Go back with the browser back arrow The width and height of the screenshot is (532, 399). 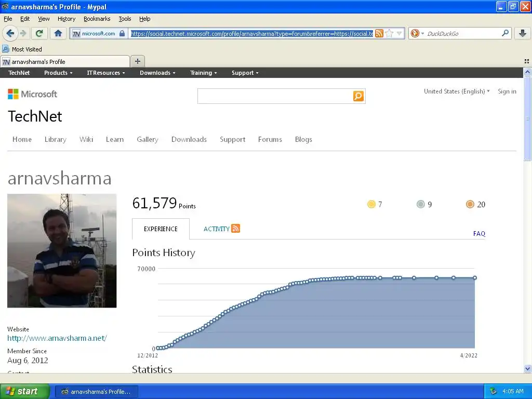pos(10,33)
